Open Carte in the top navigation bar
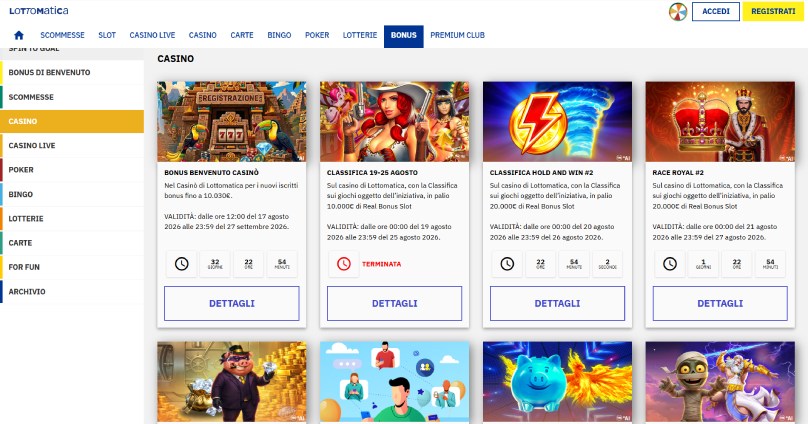 coord(242,35)
